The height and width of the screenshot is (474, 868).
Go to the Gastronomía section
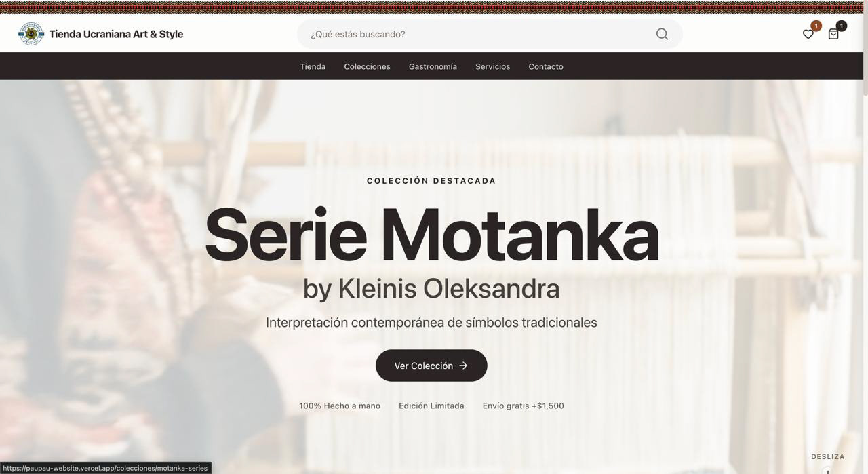point(433,66)
